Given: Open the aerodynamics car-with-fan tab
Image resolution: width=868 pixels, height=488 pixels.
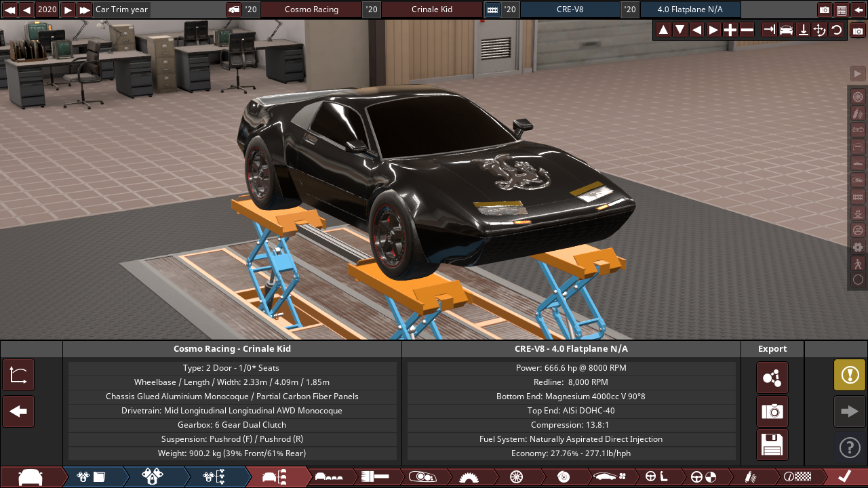Looking at the screenshot, I should tap(609, 477).
